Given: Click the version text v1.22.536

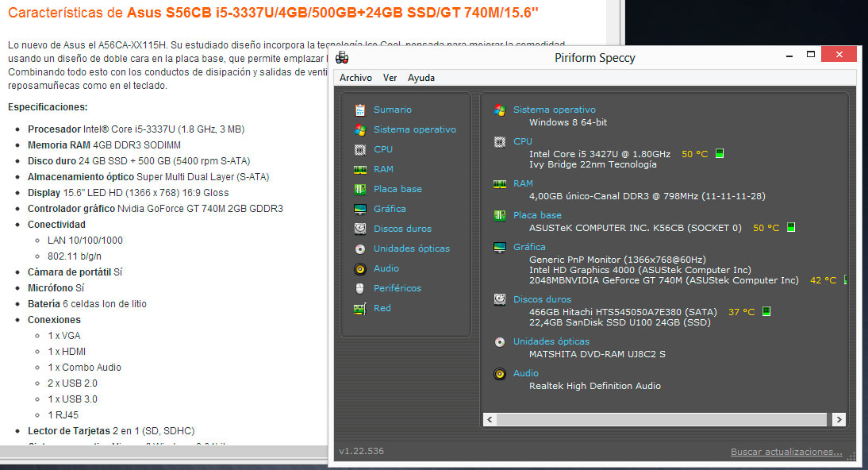Looking at the screenshot, I should point(361,451).
